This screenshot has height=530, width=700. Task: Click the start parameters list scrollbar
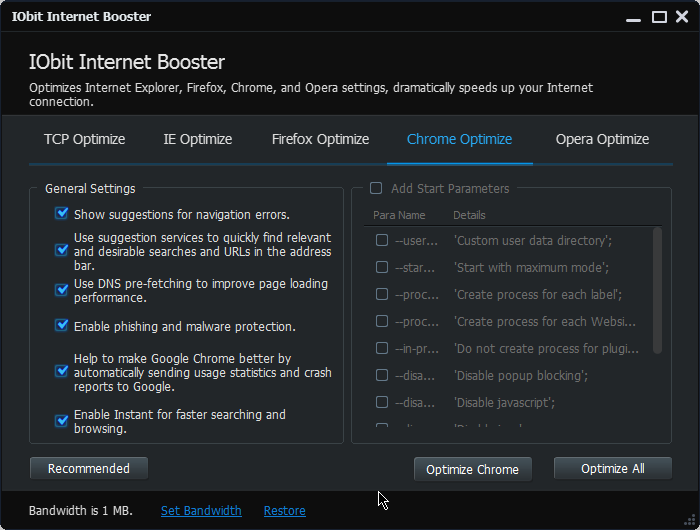pos(657,291)
